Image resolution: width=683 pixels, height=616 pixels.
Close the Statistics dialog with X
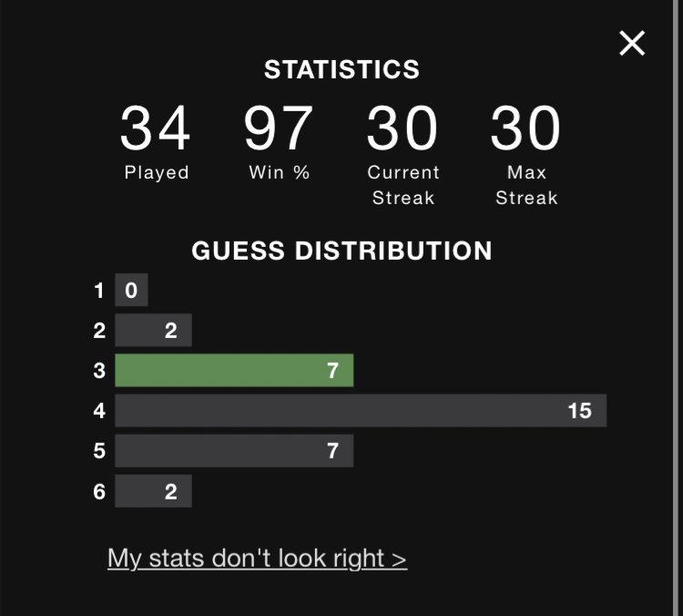tap(632, 43)
